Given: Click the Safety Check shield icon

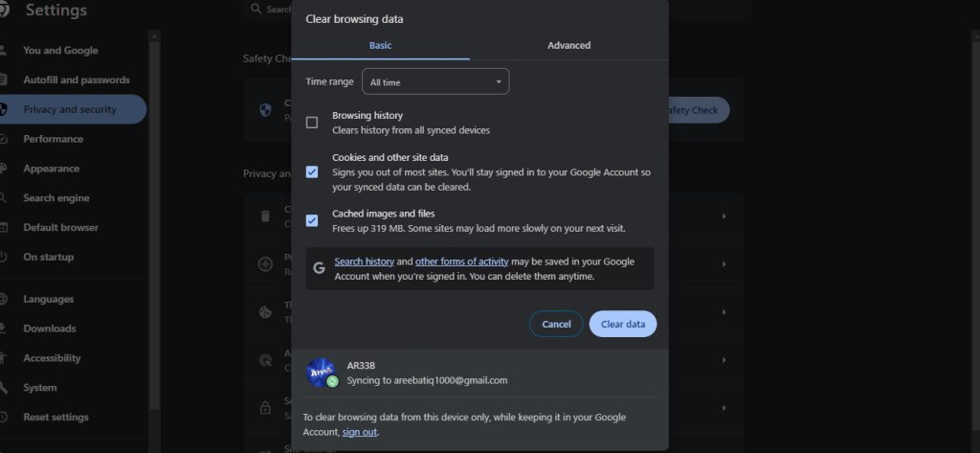Looking at the screenshot, I should (x=266, y=110).
